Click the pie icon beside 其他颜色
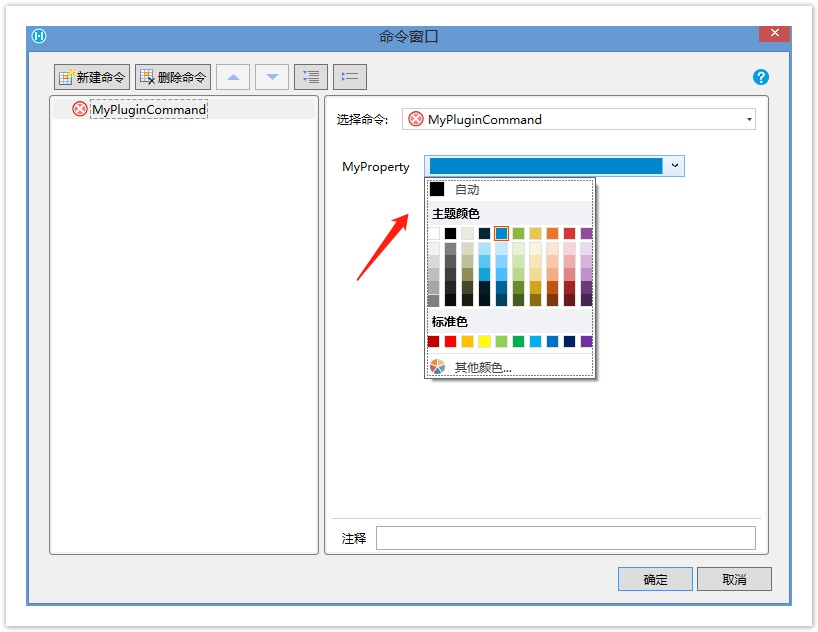 (437, 367)
